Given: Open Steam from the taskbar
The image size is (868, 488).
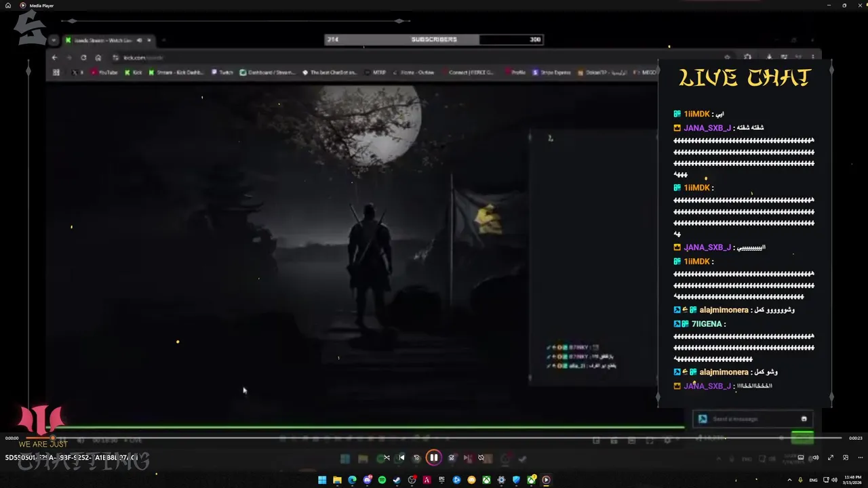Looking at the screenshot, I should click(x=397, y=480).
